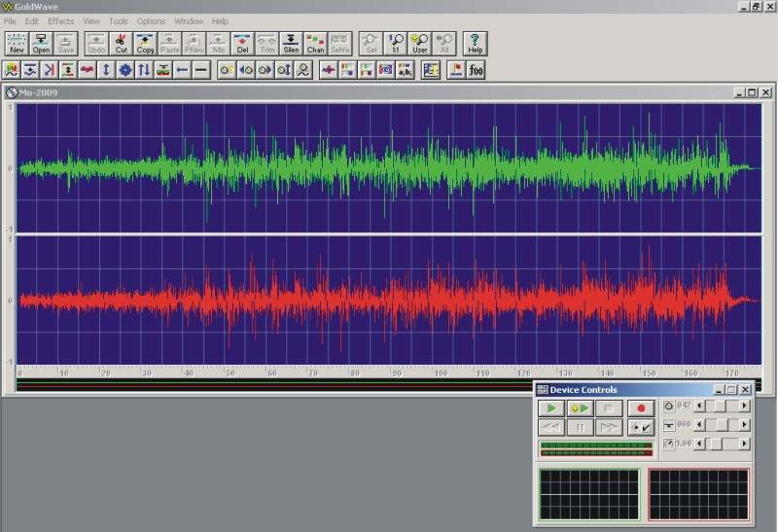Increase the speed 1.00 with right arrow
Viewport: 778px width, 532px height.
coord(744,443)
